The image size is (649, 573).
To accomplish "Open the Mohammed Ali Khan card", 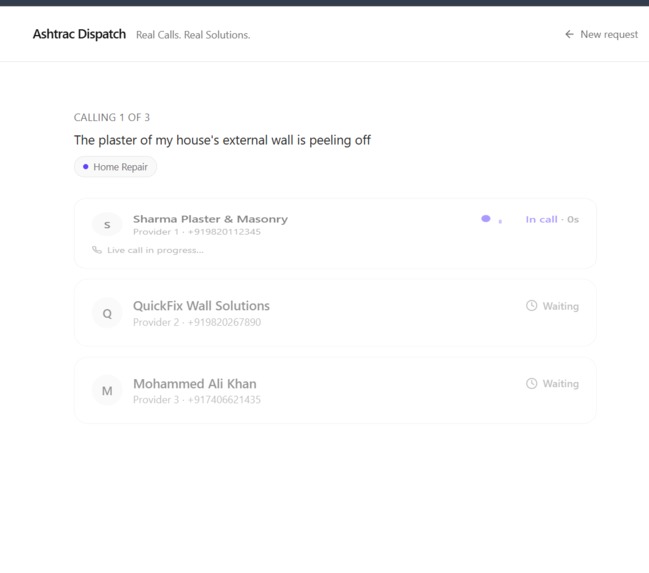I will click(335, 390).
